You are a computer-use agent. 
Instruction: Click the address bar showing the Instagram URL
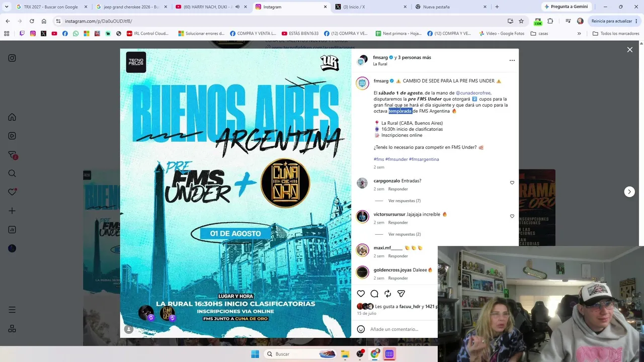(280, 21)
